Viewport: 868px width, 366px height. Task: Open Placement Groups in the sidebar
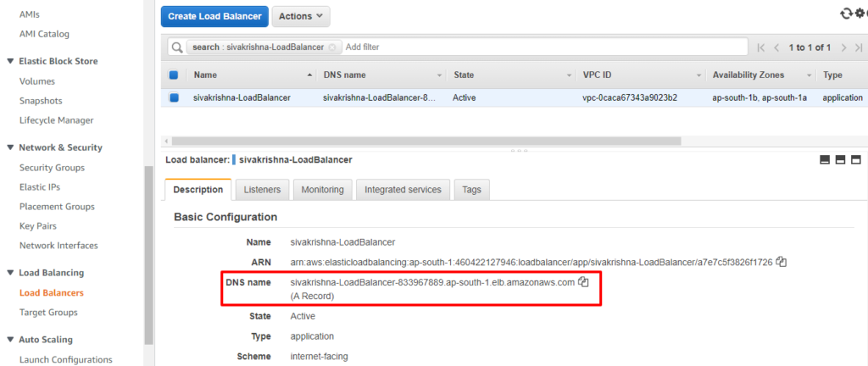click(57, 207)
